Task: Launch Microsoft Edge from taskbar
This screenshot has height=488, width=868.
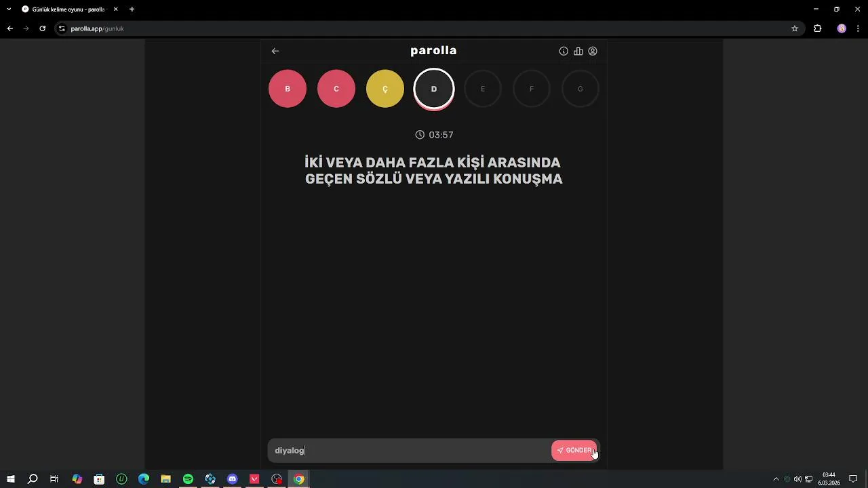Action: pos(144,479)
